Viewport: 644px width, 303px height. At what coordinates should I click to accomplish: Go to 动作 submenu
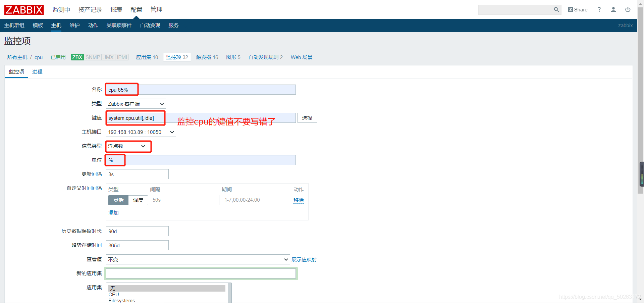(x=93, y=26)
